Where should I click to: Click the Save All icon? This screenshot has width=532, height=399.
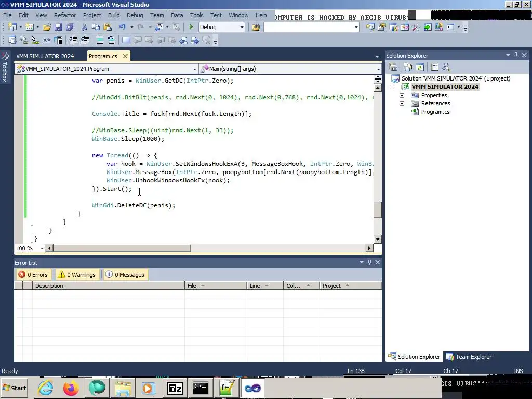70,27
